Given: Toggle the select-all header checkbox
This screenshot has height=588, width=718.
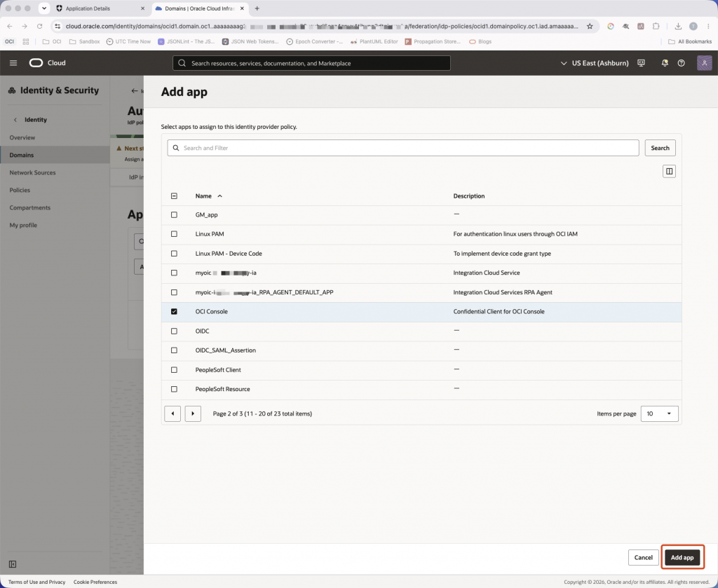Looking at the screenshot, I should (174, 196).
